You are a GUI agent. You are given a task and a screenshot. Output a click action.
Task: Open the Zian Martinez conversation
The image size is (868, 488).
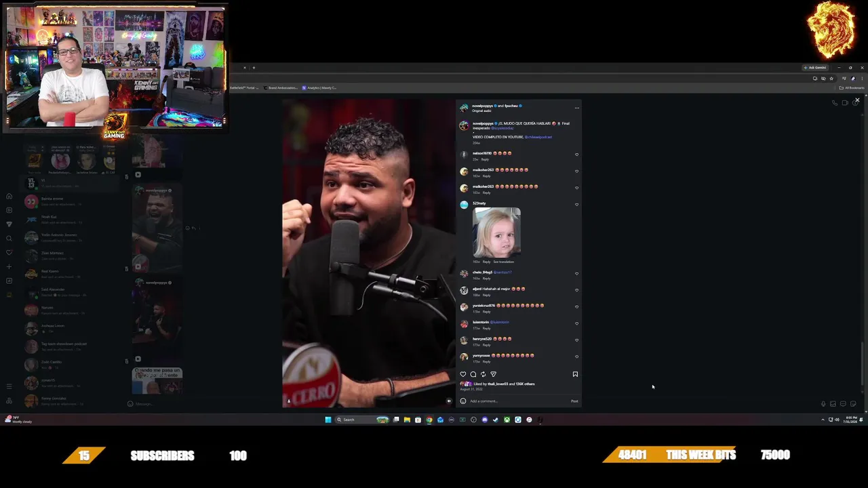[x=71, y=256]
